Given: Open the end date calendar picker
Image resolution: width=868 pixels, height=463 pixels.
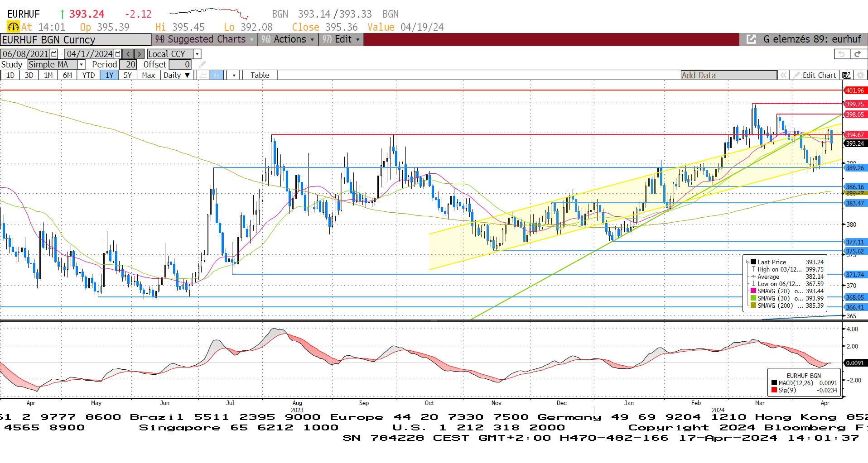Looking at the screenshot, I should tap(118, 54).
